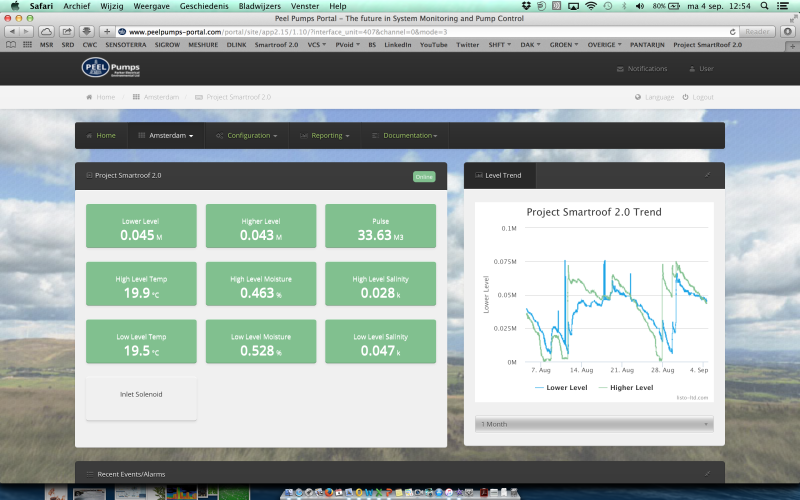
Task: Click Safari's add bookmark plus button
Action: 107,31
